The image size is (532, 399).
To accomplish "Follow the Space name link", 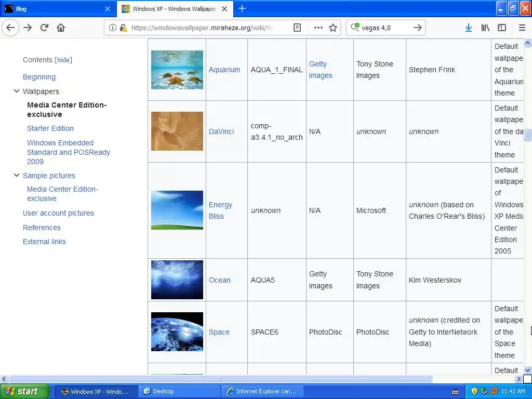I will [x=219, y=332].
